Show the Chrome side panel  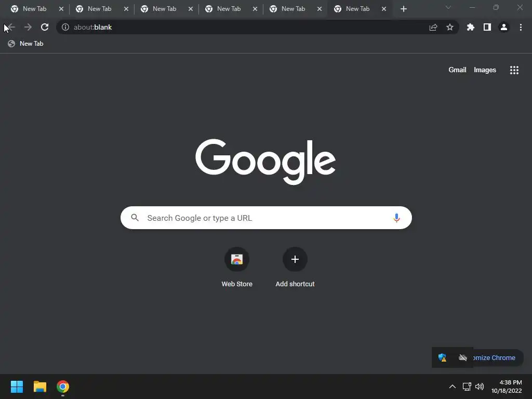click(x=487, y=27)
